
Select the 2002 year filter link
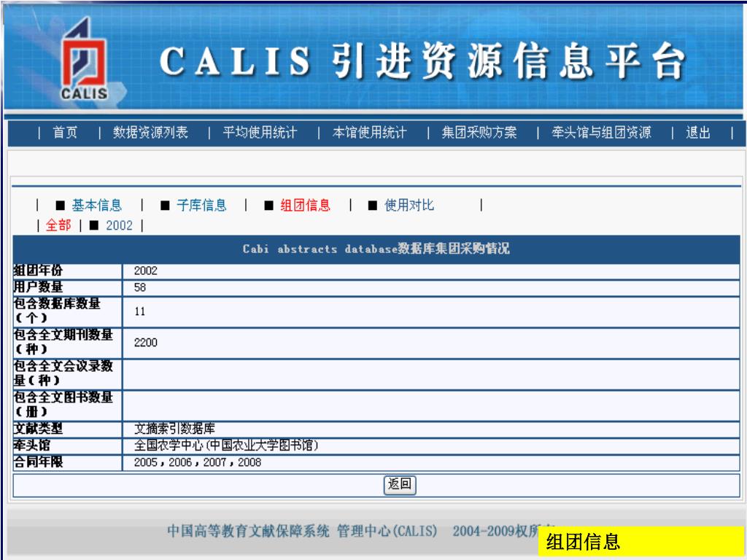point(119,225)
